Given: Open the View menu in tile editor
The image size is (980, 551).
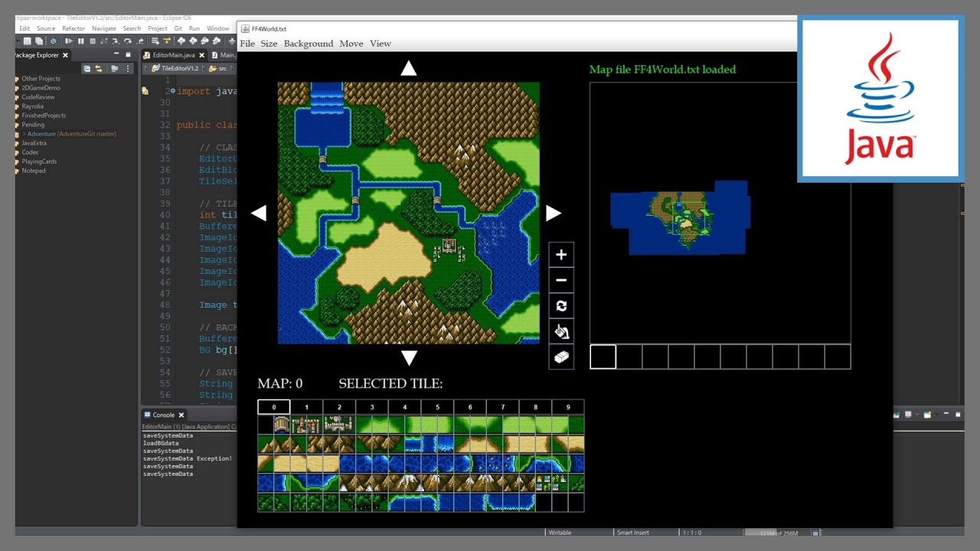Looking at the screenshot, I should pyautogui.click(x=381, y=44).
